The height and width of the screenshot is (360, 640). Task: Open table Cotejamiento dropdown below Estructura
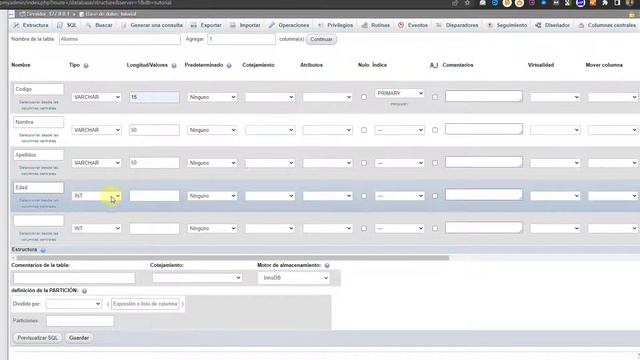(x=197, y=278)
